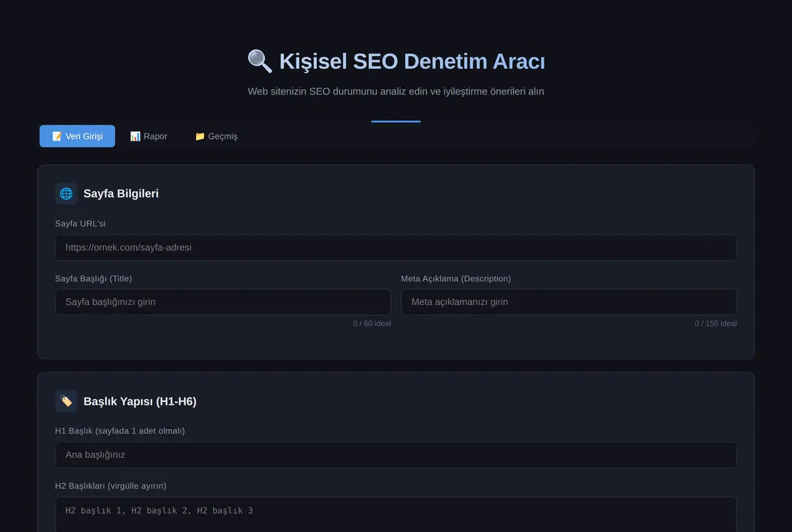Image resolution: width=792 pixels, height=532 pixels.
Task: Switch to the Rapor tab
Action: [148, 136]
